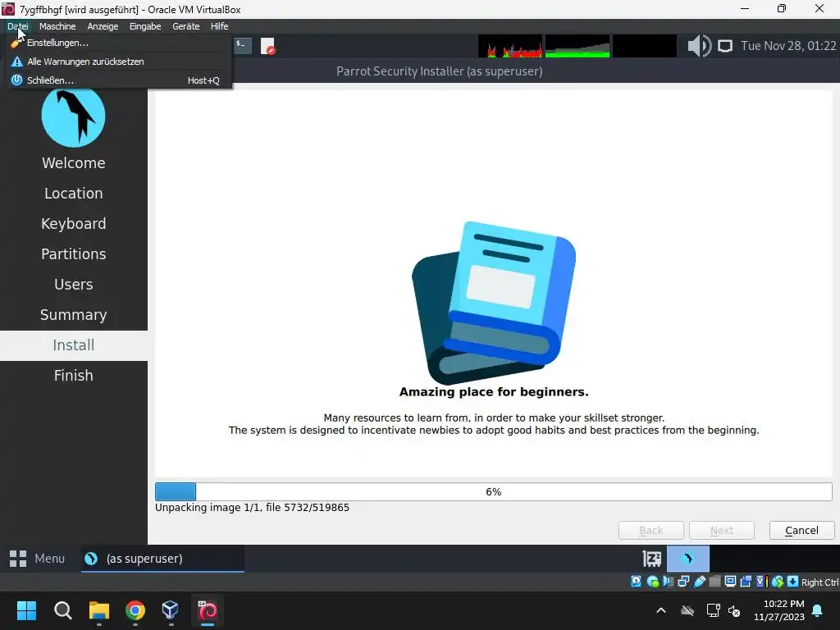Image resolution: width=840 pixels, height=630 pixels.
Task: Click the mouse integration status icon
Action: 778,582
